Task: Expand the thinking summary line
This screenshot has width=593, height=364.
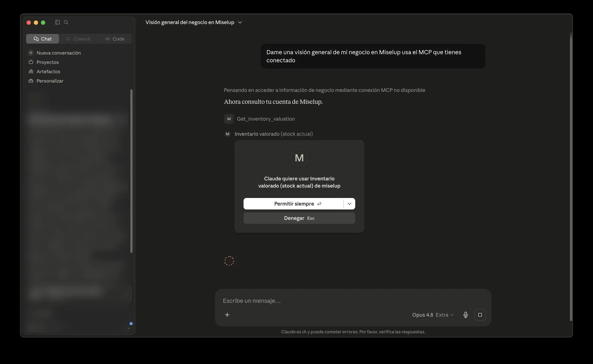Action: click(325, 90)
